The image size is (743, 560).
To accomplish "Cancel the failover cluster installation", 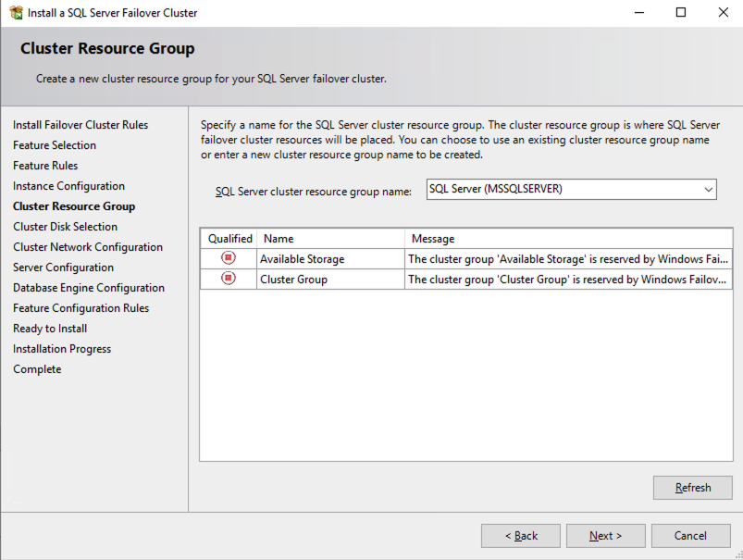I will (x=690, y=536).
